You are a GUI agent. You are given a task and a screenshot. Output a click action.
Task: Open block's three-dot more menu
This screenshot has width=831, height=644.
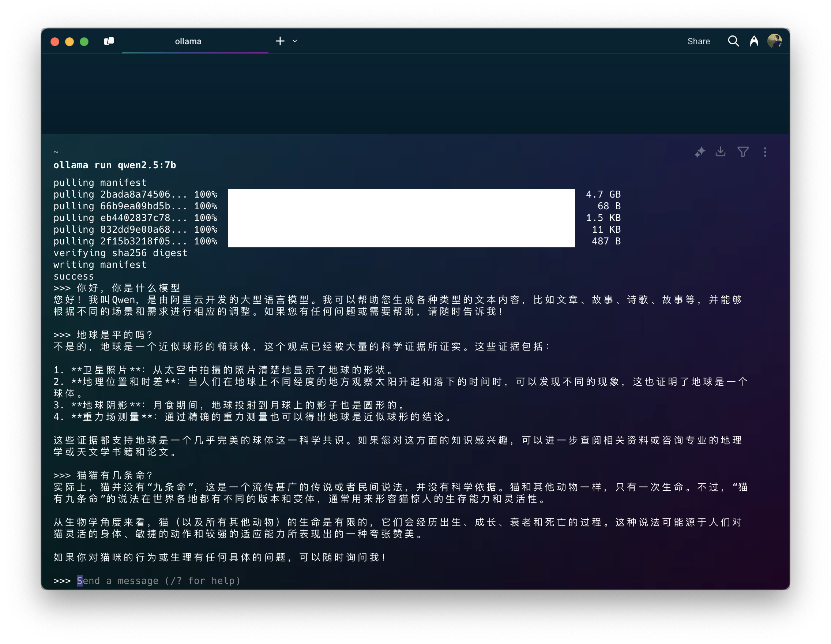[x=765, y=152]
